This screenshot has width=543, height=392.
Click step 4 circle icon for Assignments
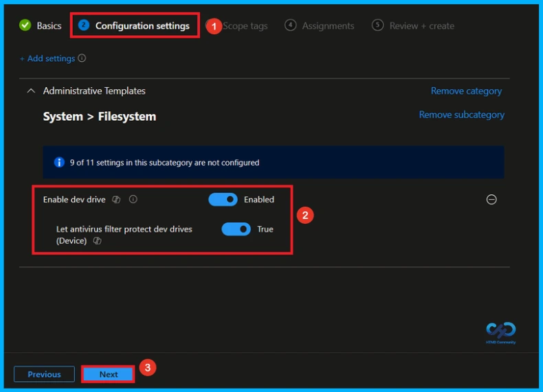pos(290,25)
